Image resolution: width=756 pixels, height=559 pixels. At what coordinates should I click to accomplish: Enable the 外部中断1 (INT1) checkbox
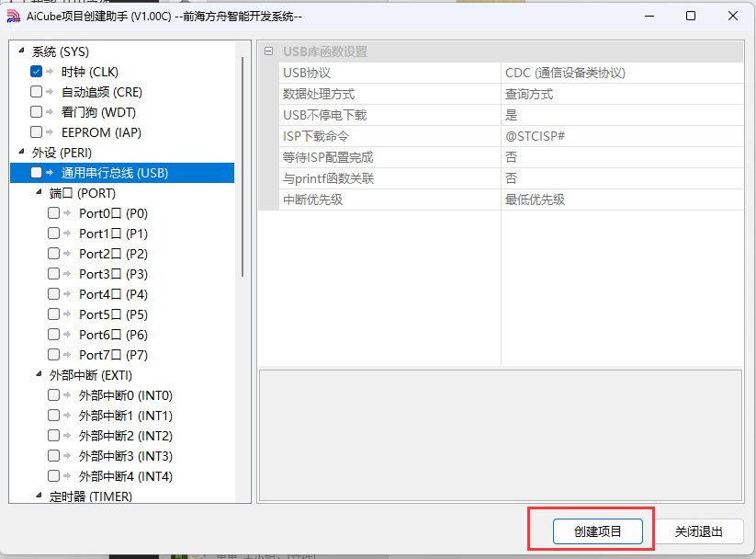53,416
